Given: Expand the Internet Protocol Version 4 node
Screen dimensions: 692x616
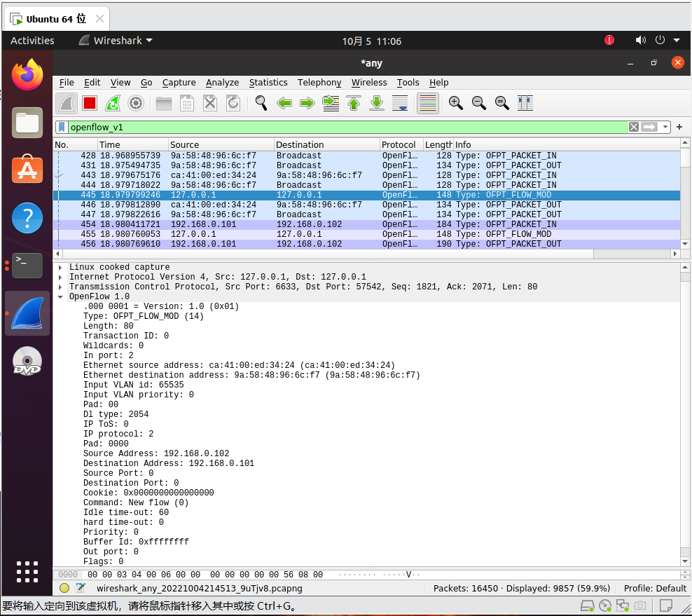Looking at the screenshot, I should tap(60, 277).
